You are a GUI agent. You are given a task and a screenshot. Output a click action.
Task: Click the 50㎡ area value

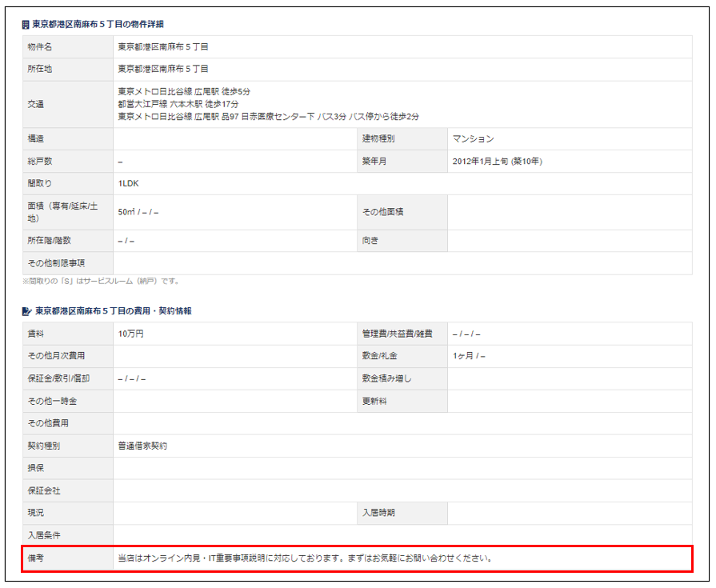138,212
